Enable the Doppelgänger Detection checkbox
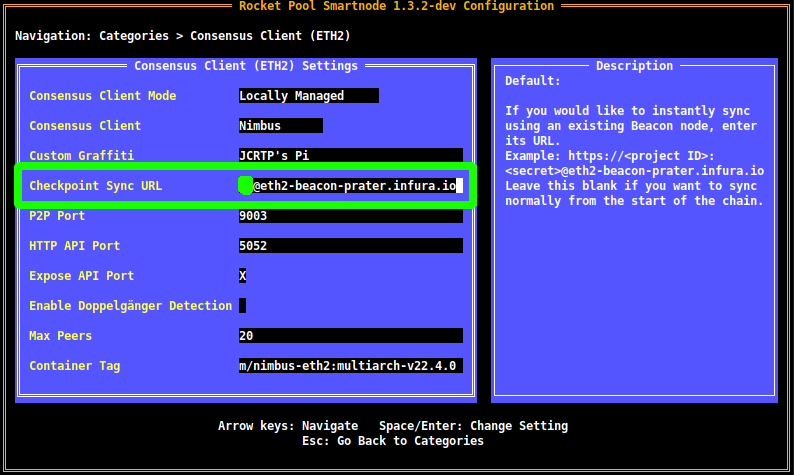Image resolution: width=794 pixels, height=475 pixels. pos(243,306)
